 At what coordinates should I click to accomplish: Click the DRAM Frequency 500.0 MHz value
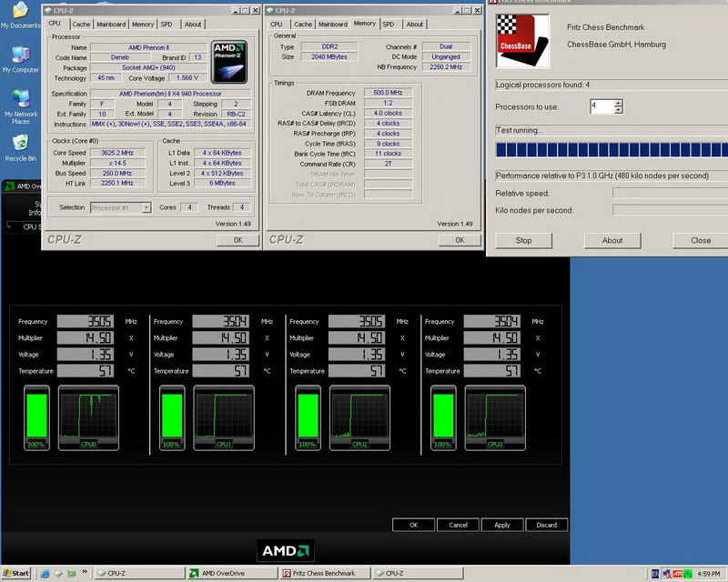[x=388, y=93]
